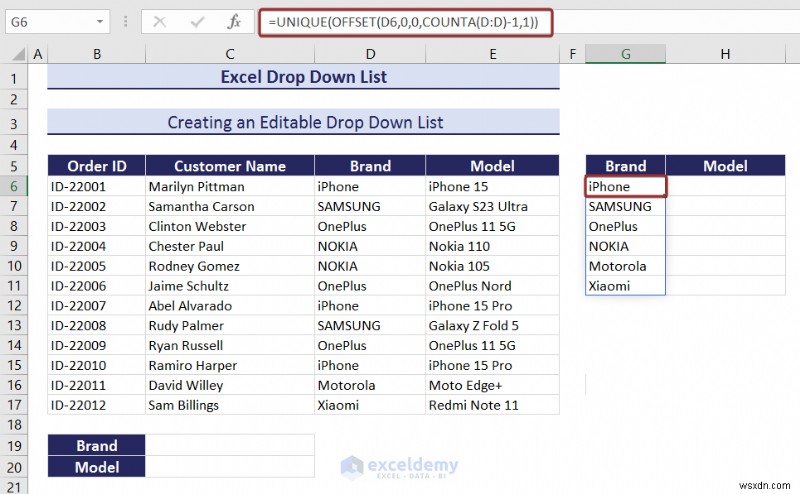This screenshot has width=800, height=494.
Task: Select cell 'ID-22012'
Action: coord(97,405)
